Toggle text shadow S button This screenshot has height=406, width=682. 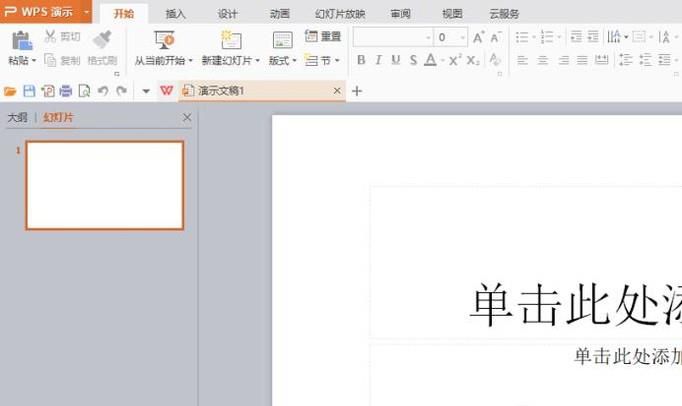pyautogui.click(x=413, y=60)
